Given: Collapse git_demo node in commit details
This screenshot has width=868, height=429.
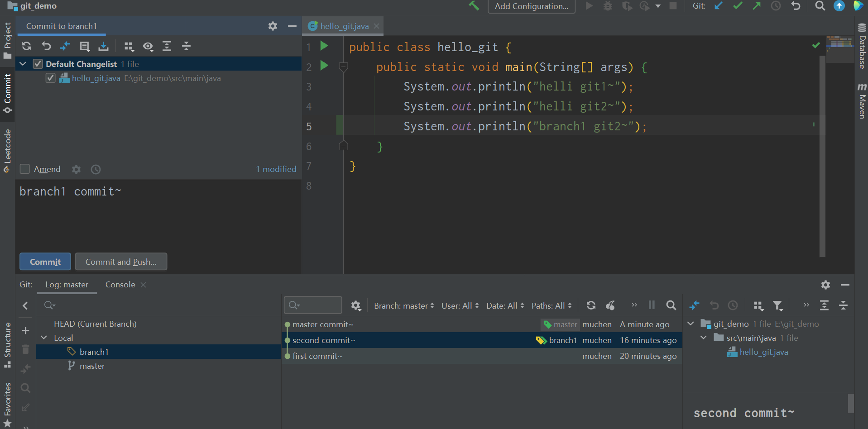Looking at the screenshot, I should pos(691,324).
